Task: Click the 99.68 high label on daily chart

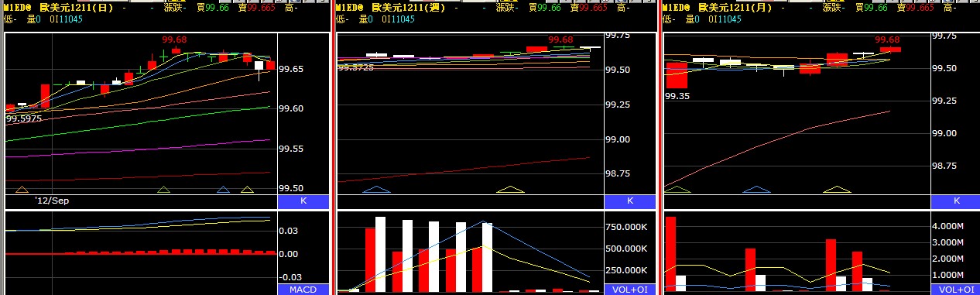Action: (x=173, y=40)
